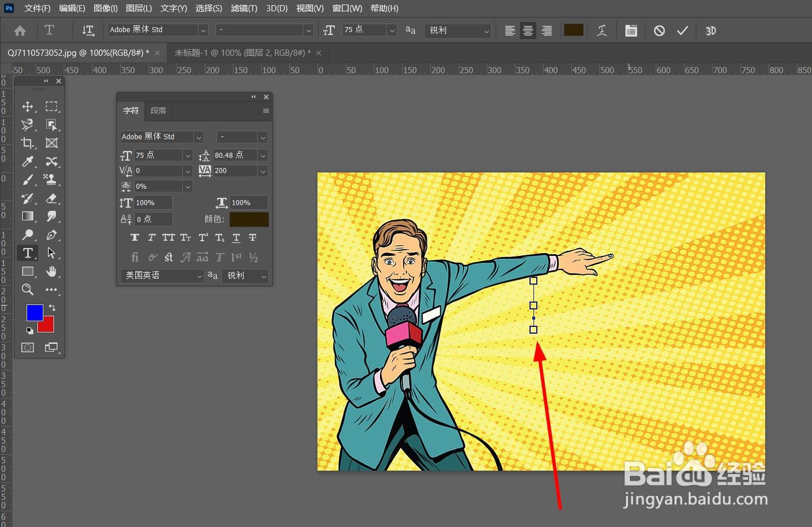
Task: Open Create Warped Text dialog
Action: tap(602, 30)
